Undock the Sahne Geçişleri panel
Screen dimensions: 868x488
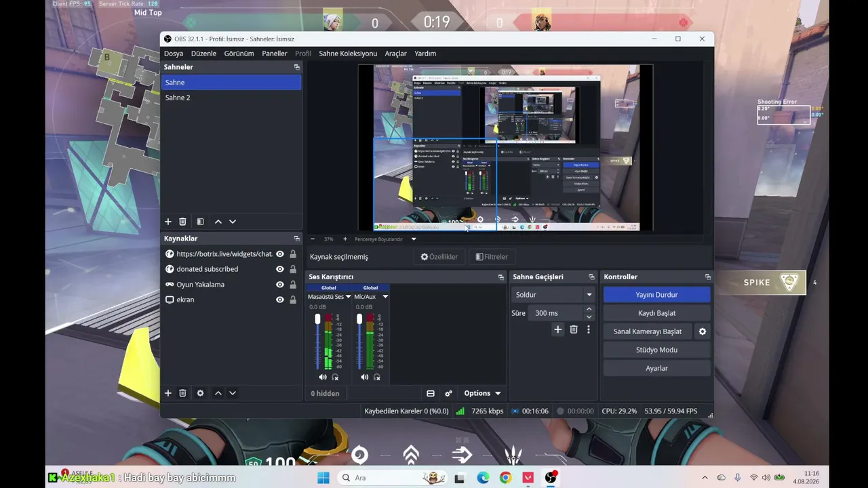coord(591,277)
